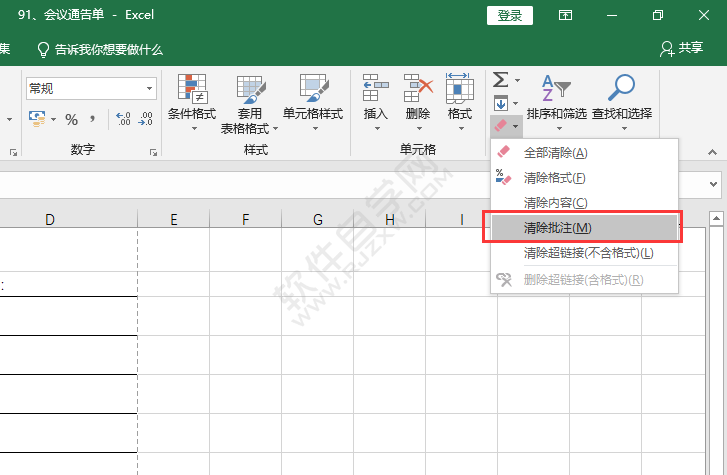727x475 pixels.
Task: Open Conditional Formatting menu
Action: pyautogui.click(x=192, y=103)
